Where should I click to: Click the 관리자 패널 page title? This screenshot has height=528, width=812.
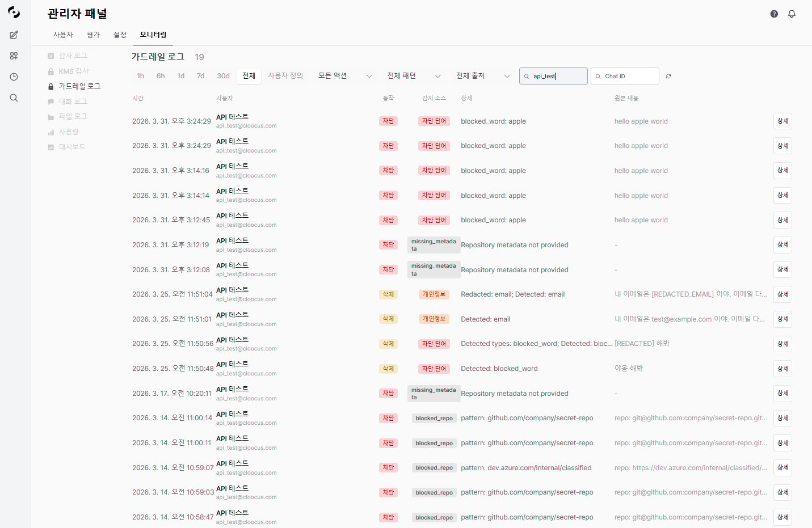tap(77, 14)
